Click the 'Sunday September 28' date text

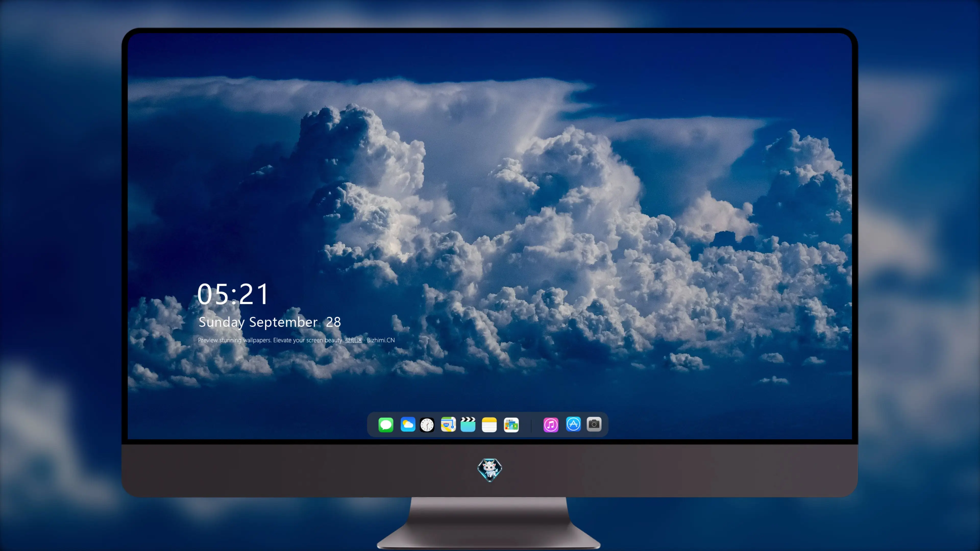tap(270, 322)
